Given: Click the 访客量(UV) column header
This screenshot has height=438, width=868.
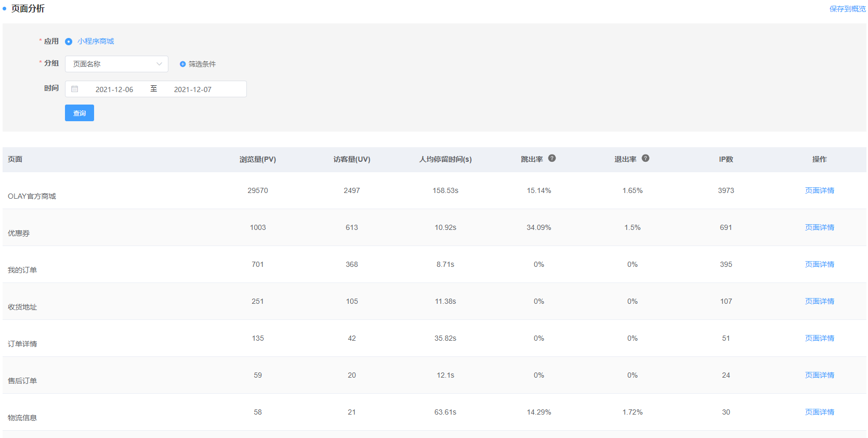Looking at the screenshot, I should pos(351,159).
